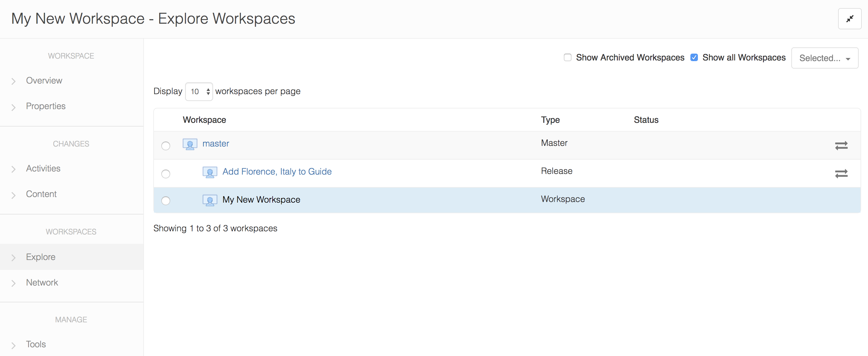Viewport: 868px width, 356px height.
Task: Open Tools under the Manage section
Action: pos(36,344)
